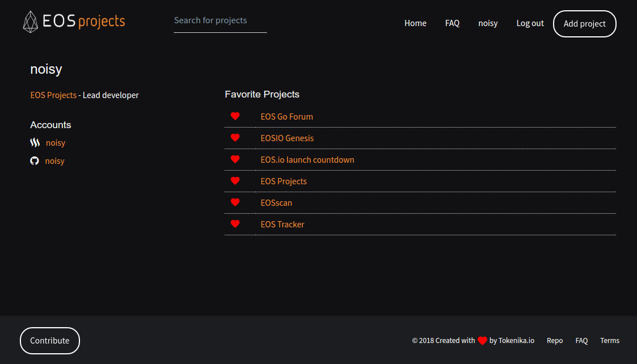Open the EOS Tracker project
637x364 pixels.
click(282, 225)
